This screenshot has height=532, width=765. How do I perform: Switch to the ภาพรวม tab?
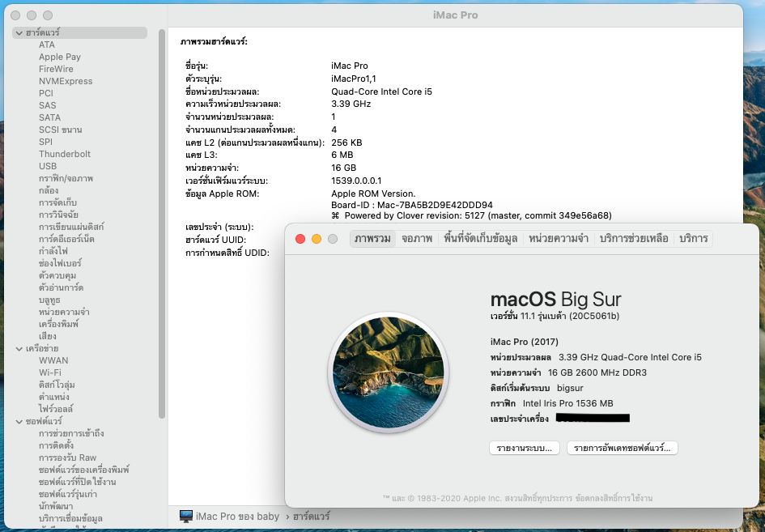point(372,239)
